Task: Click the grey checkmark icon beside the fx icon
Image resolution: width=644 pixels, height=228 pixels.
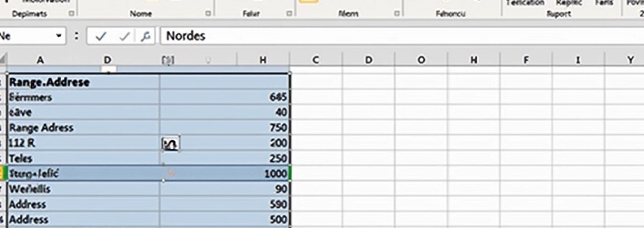Action: (x=124, y=36)
